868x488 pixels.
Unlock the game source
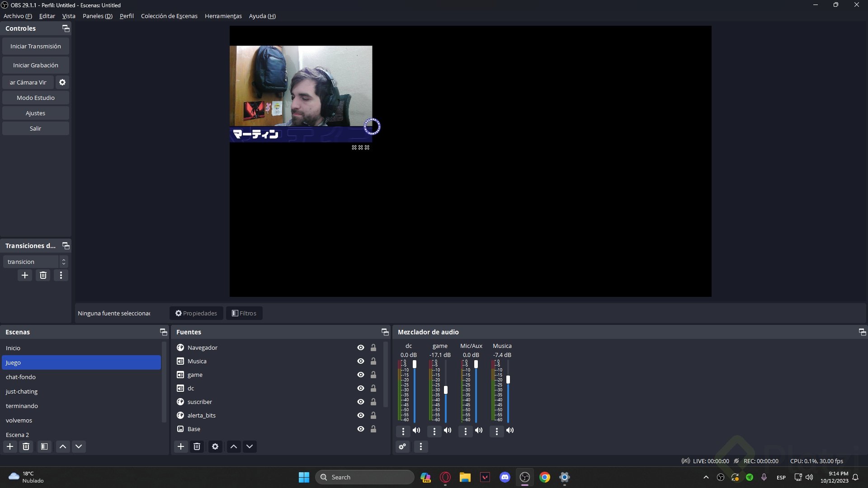[x=373, y=375]
